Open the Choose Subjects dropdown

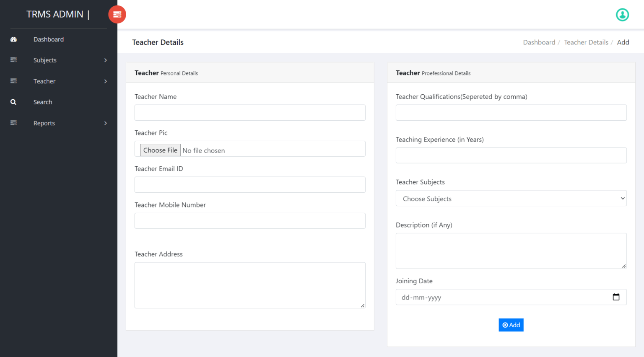(x=511, y=199)
